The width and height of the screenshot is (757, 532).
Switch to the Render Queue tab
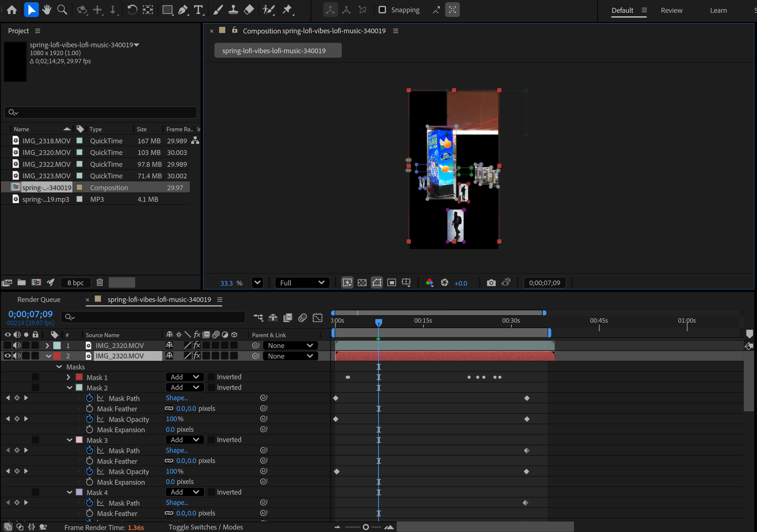click(x=39, y=299)
